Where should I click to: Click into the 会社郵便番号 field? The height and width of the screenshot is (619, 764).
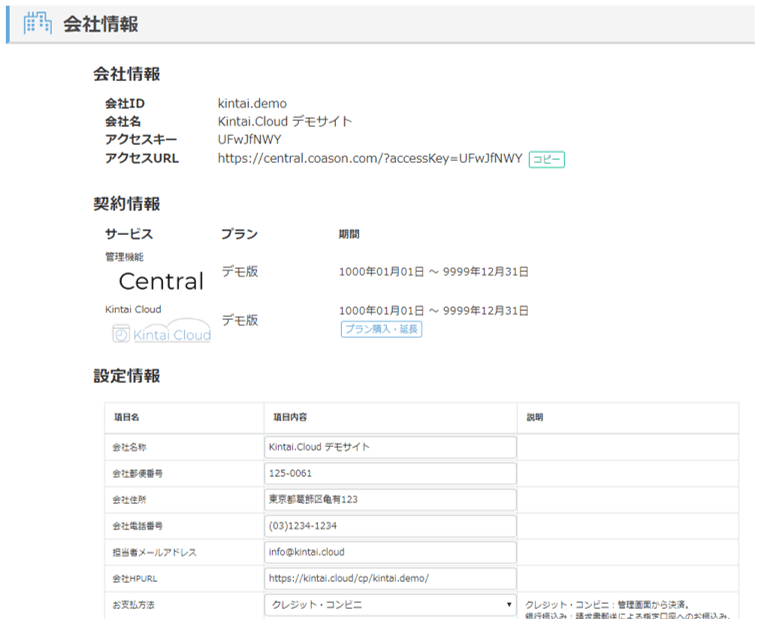click(390, 473)
